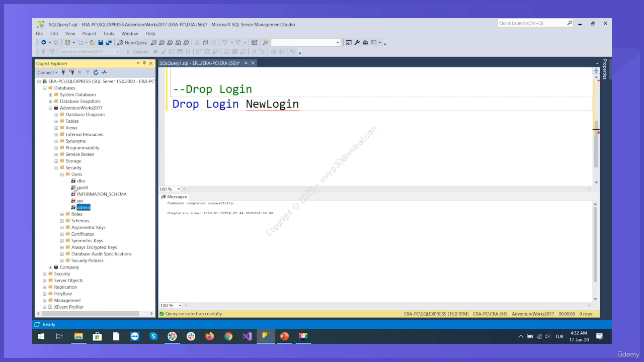Click the Save All icon in toolbar
This screenshot has height=362, width=644.
[x=108, y=43]
